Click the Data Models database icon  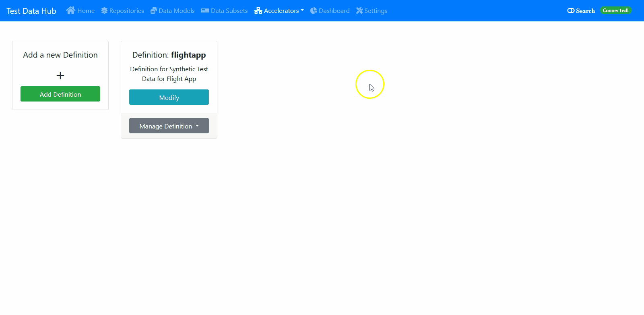tap(153, 11)
